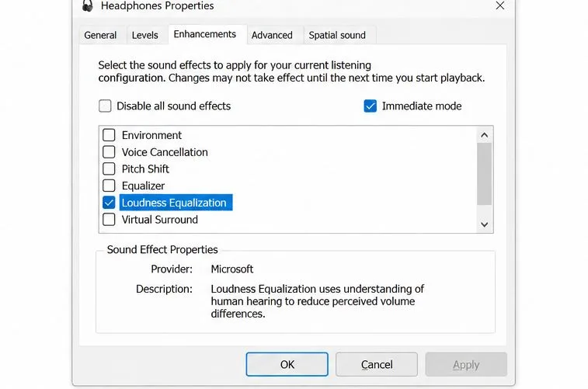Select the Equalizer list label

click(143, 186)
